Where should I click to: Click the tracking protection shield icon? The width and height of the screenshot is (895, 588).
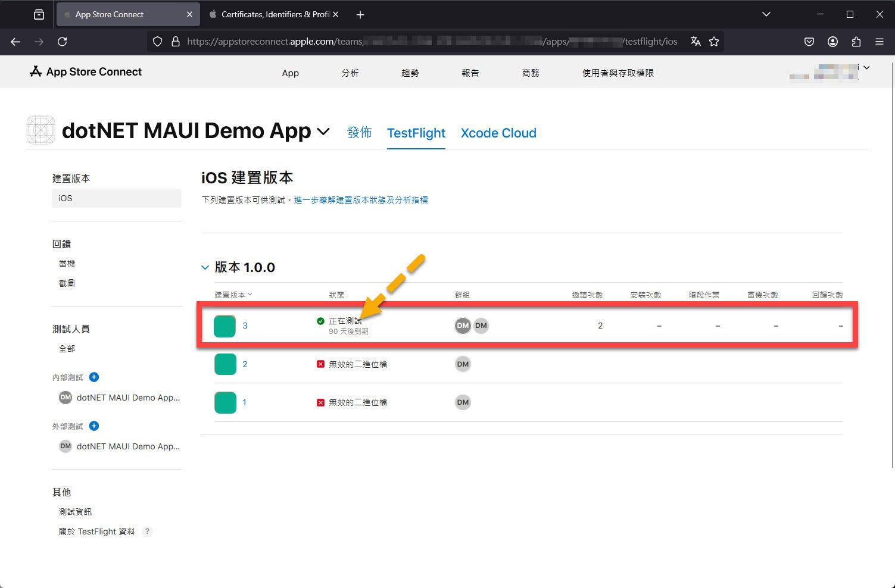pos(157,42)
